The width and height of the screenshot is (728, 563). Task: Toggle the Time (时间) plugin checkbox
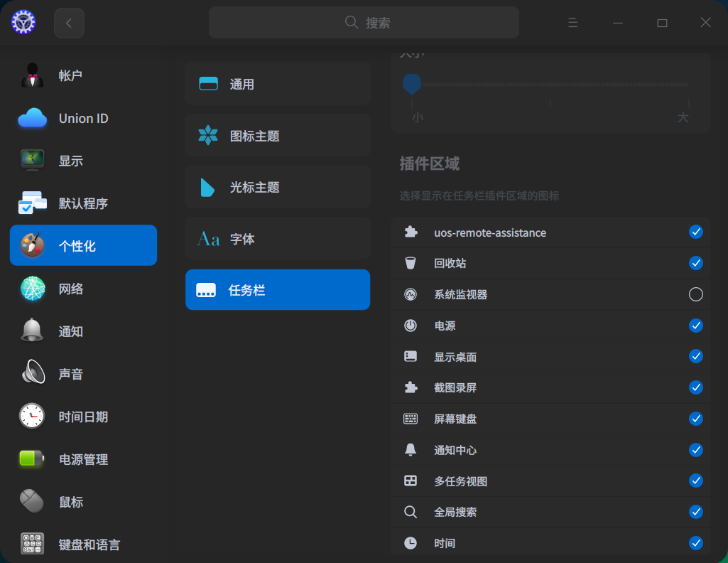(695, 542)
